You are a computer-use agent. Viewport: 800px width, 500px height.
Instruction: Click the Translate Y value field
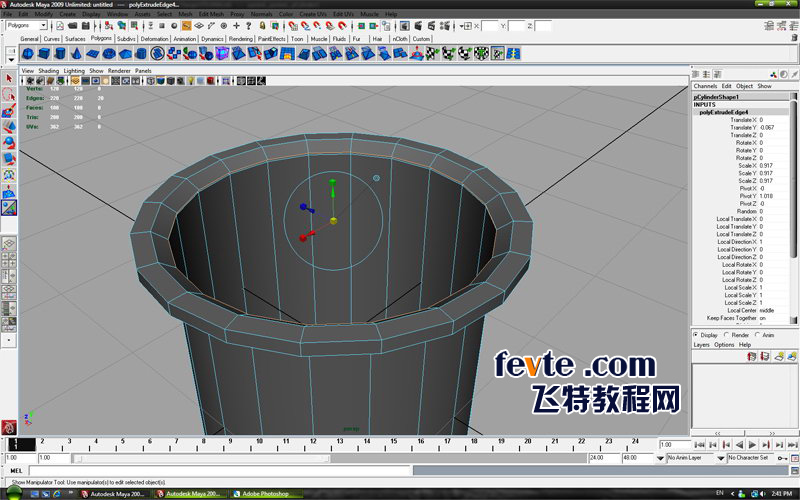click(773, 128)
